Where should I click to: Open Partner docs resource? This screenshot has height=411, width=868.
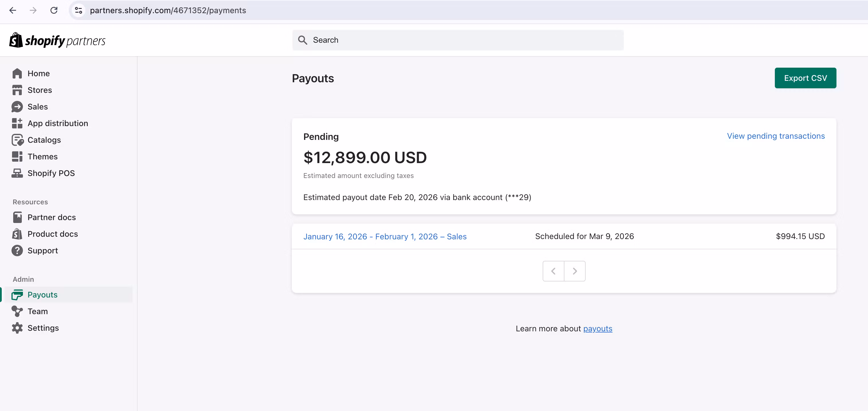click(x=52, y=217)
